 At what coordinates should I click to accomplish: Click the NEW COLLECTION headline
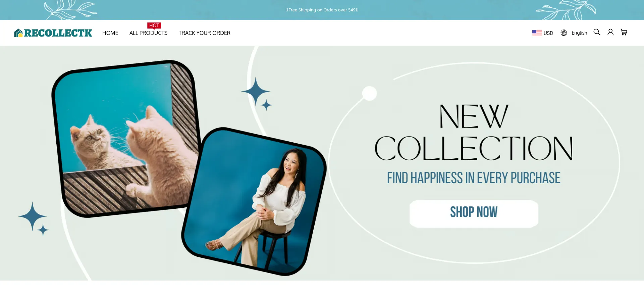(474, 133)
